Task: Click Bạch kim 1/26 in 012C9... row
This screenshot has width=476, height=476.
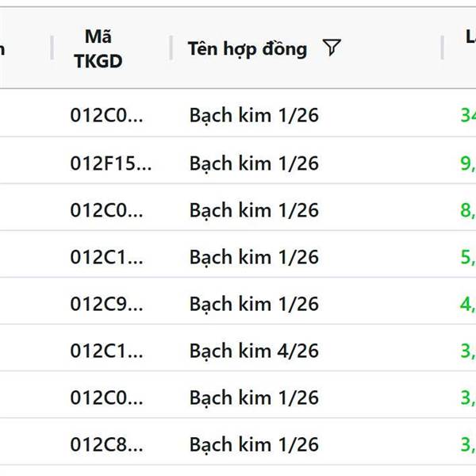Action: 254,304
